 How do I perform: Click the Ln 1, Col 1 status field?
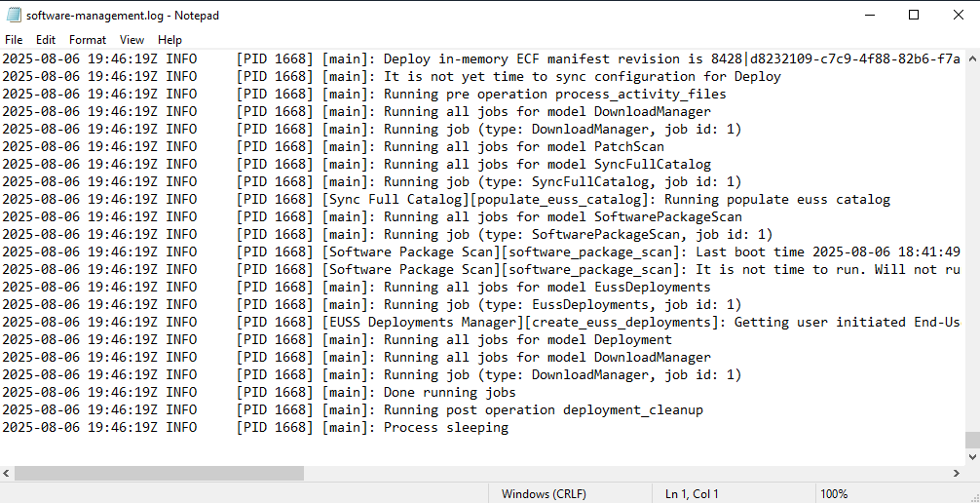pos(692,493)
